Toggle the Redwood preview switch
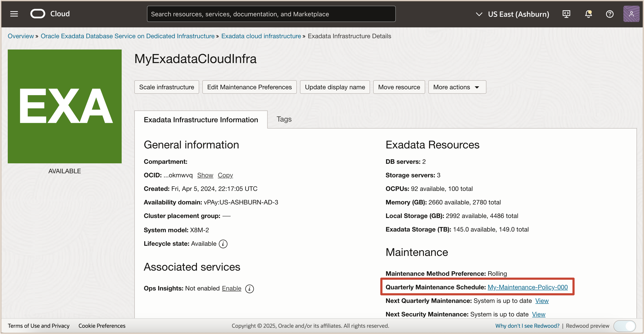 tap(624, 326)
